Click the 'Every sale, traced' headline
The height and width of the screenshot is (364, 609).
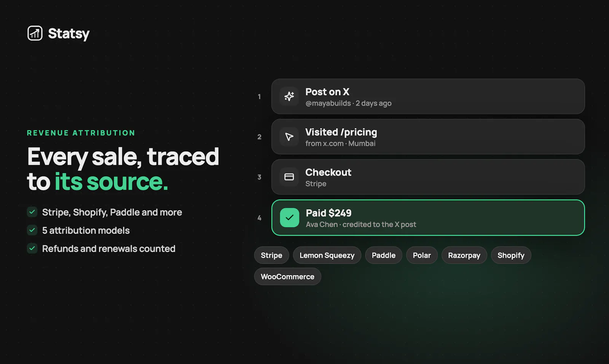pos(123,157)
